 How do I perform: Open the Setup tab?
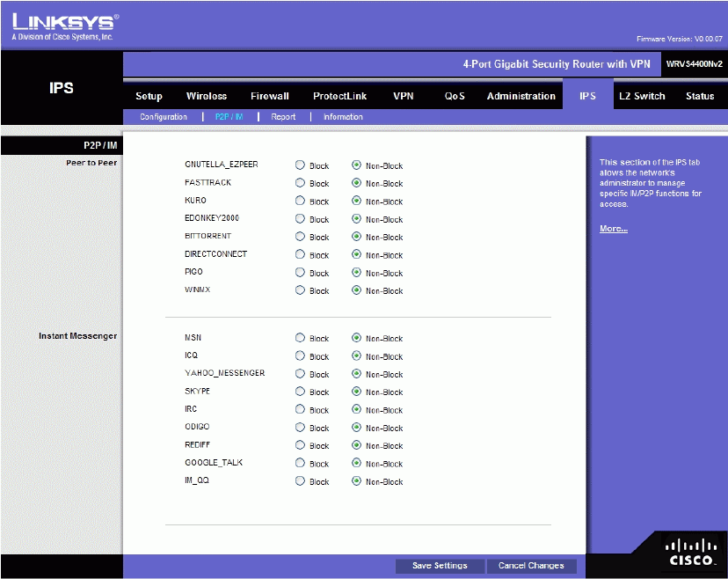(149, 96)
